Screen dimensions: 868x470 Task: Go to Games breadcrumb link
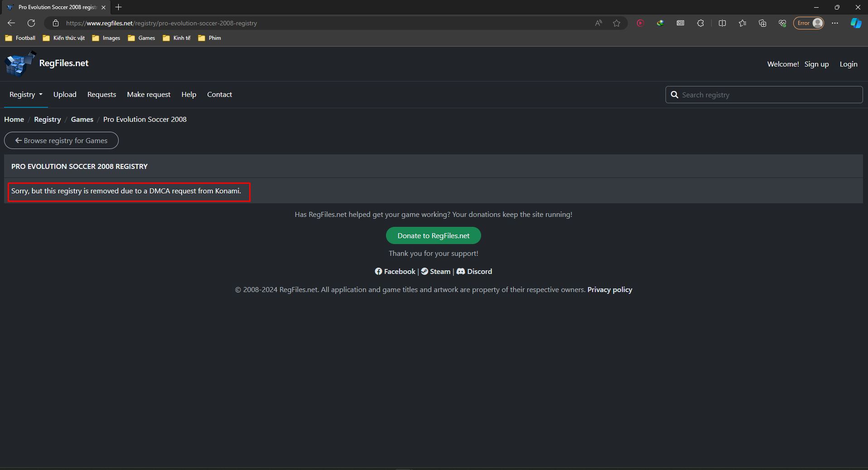[x=82, y=120]
